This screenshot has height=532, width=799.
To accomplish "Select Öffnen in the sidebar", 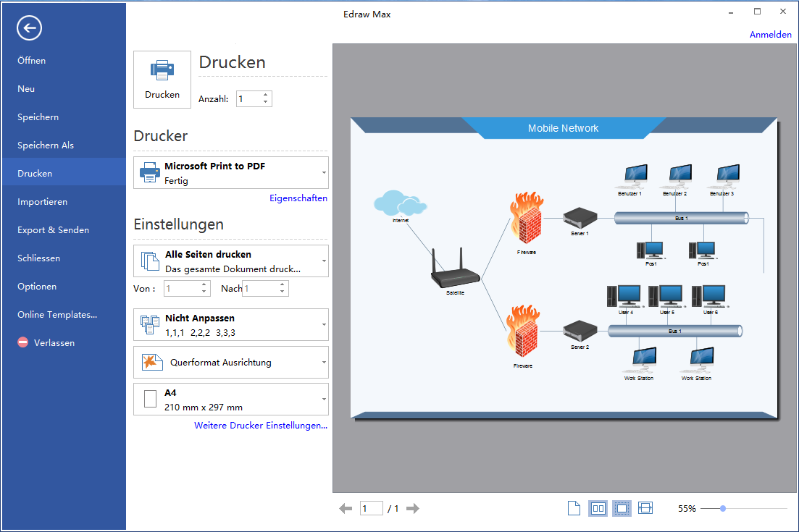I will (64, 61).
